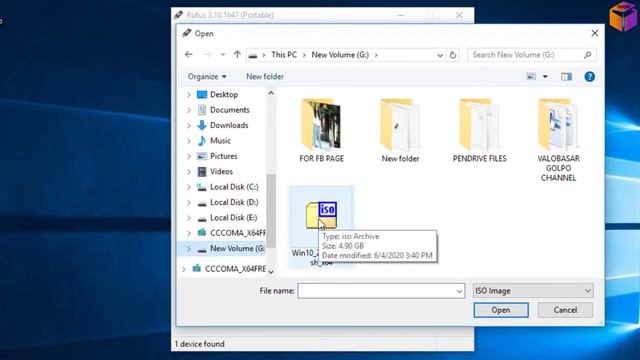Open the Recent locations dropdown arrow
The width and height of the screenshot is (640, 360).
pyautogui.click(x=222, y=55)
